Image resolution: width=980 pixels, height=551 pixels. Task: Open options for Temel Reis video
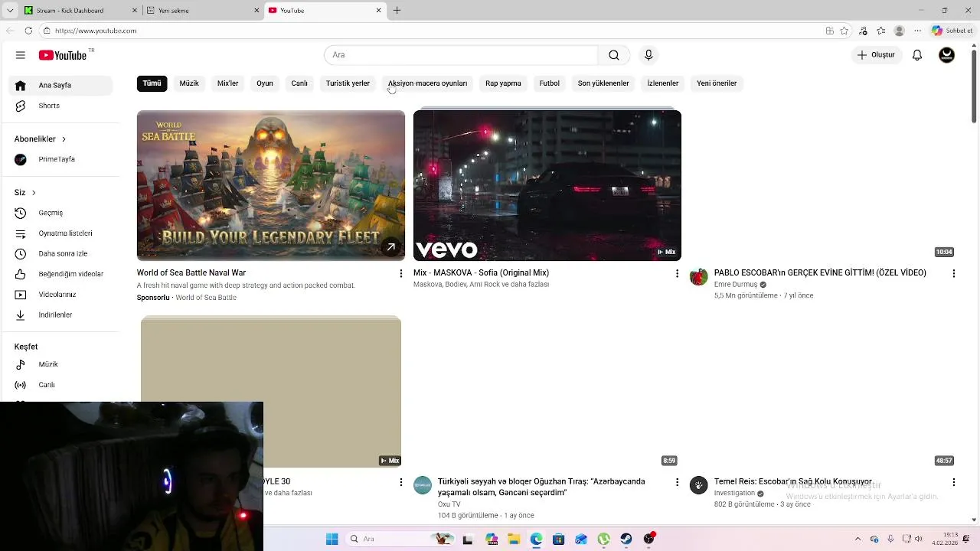[x=954, y=482]
